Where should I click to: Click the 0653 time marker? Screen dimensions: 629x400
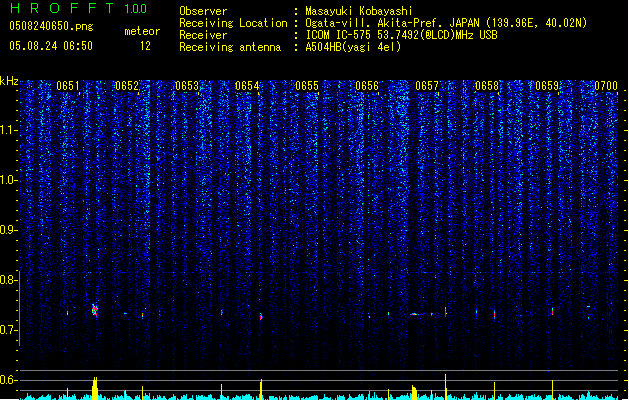click(x=187, y=86)
